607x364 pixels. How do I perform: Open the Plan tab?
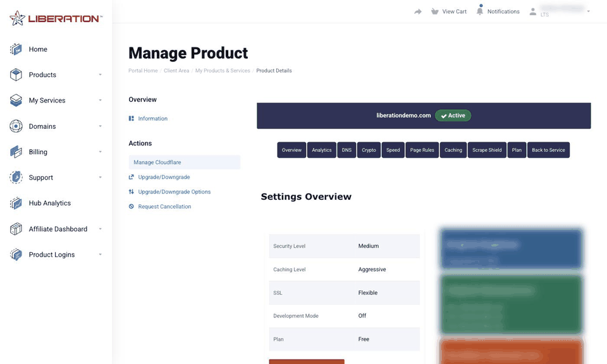pyautogui.click(x=517, y=150)
